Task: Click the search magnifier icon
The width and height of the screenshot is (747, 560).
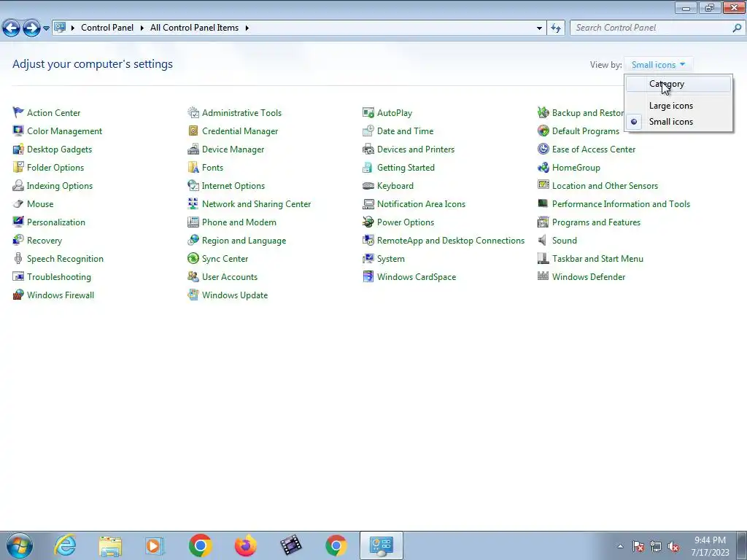Action: (x=737, y=28)
